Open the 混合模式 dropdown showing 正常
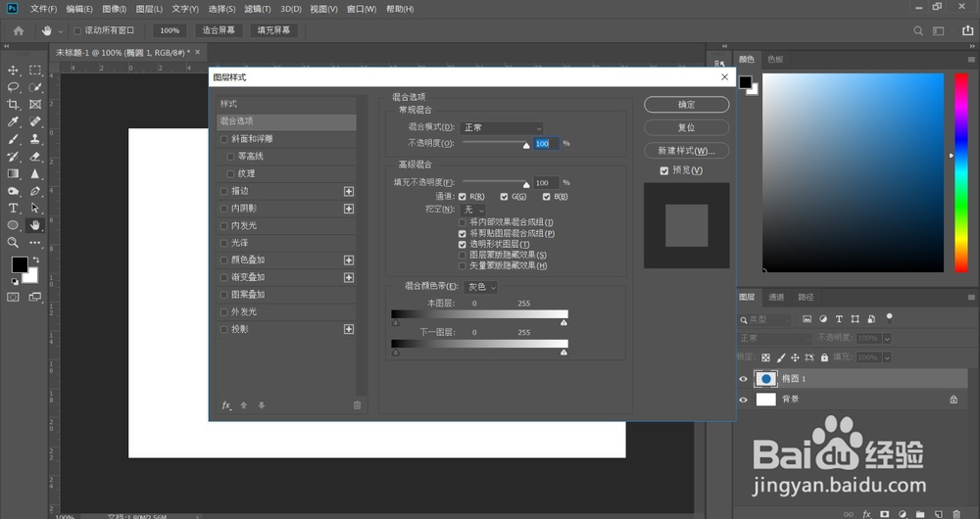This screenshot has width=980, height=519. tap(501, 127)
